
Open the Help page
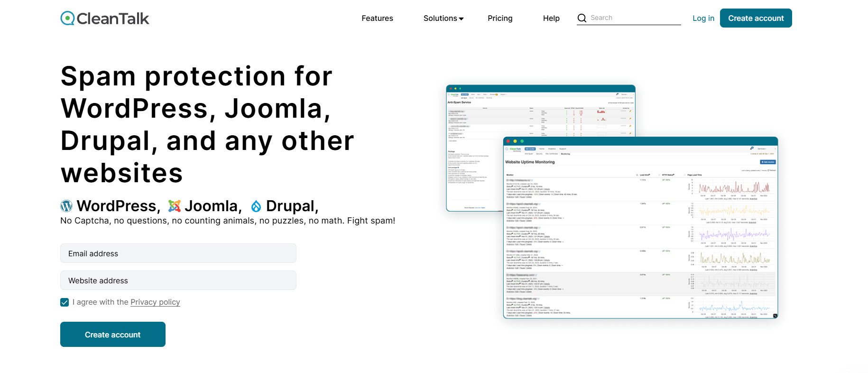[551, 18]
